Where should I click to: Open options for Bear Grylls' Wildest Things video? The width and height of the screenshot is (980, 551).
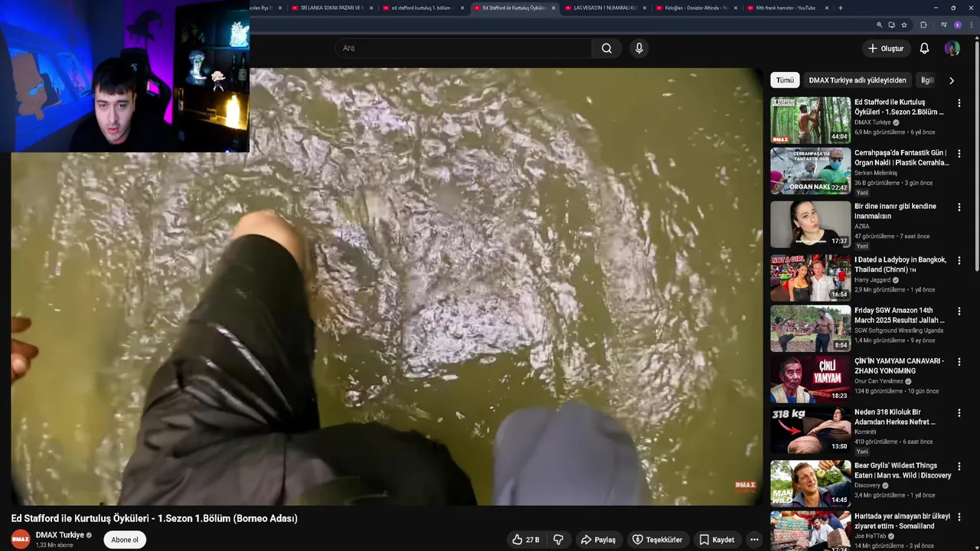pos(959,466)
